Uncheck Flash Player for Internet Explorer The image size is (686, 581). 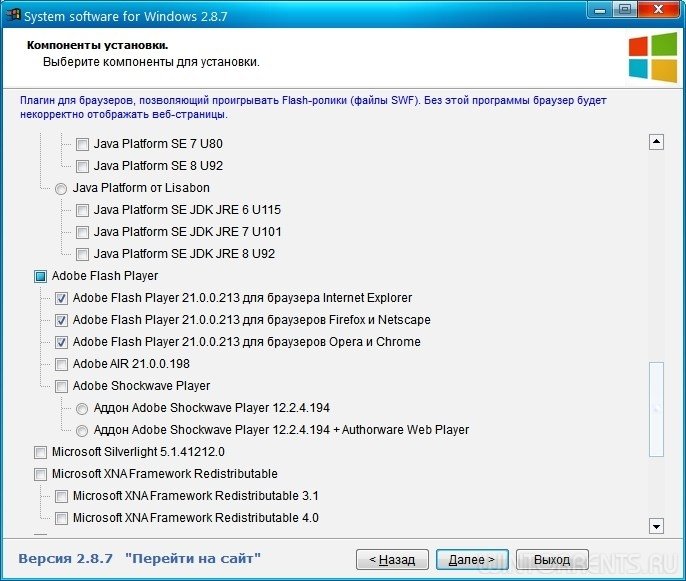[x=62, y=298]
